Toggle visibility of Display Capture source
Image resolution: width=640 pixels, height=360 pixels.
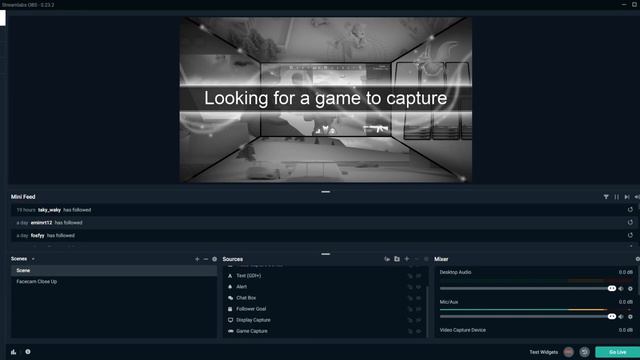click(x=419, y=320)
